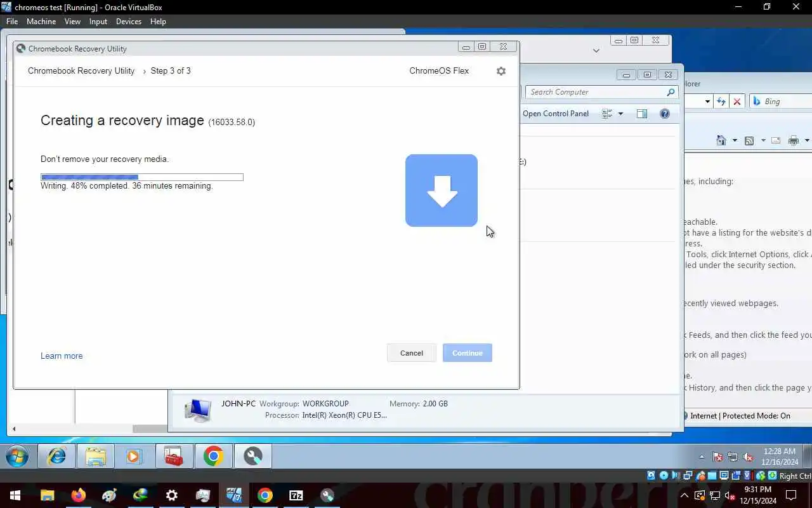
Task: Open host Windows Start button
Action: pyautogui.click(x=15, y=495)
